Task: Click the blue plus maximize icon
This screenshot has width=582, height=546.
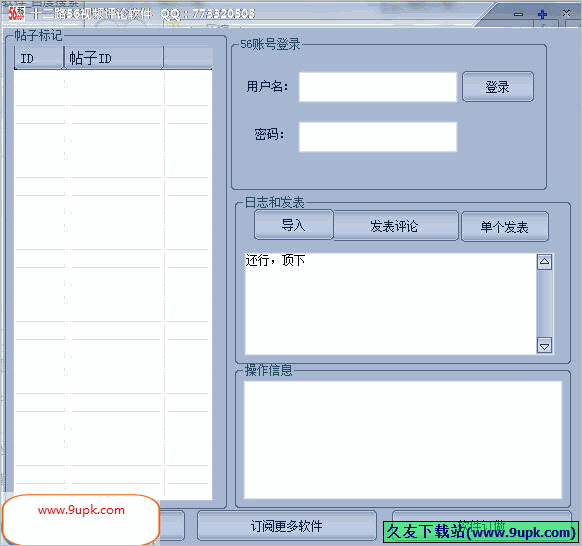Action: coord(542,14)
